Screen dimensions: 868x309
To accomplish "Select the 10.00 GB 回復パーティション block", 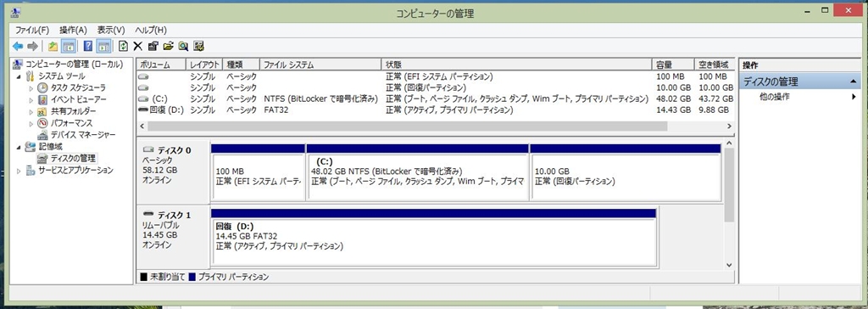I will pos(626,172).
